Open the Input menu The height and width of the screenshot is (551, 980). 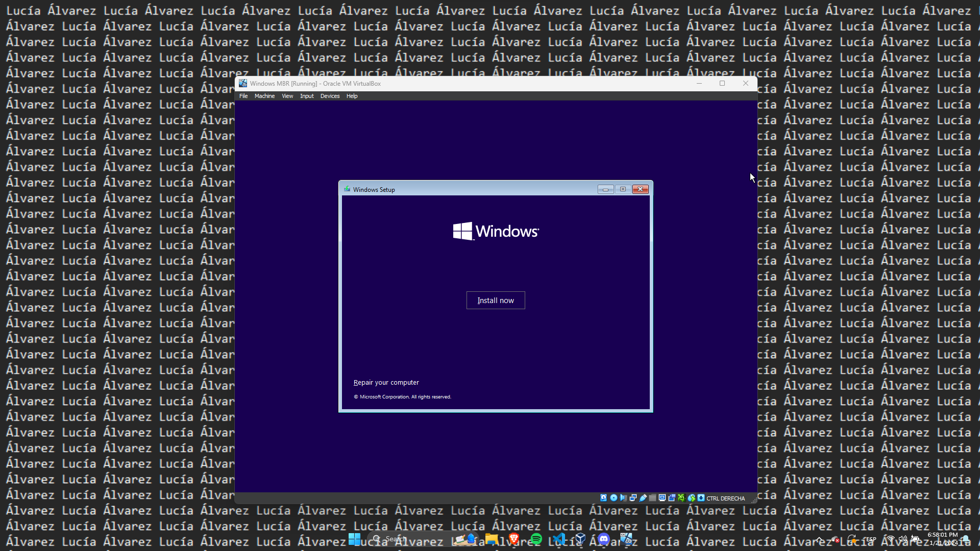307,96
